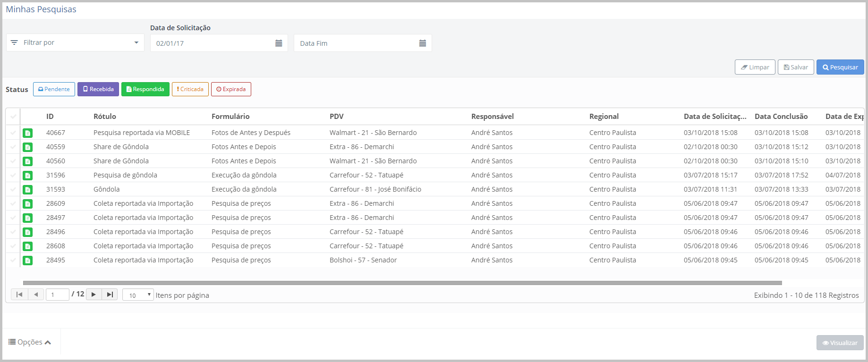Click green document icon for ID 40667
Viewport: 868px width, 362px height.
[x=28, y=133]
